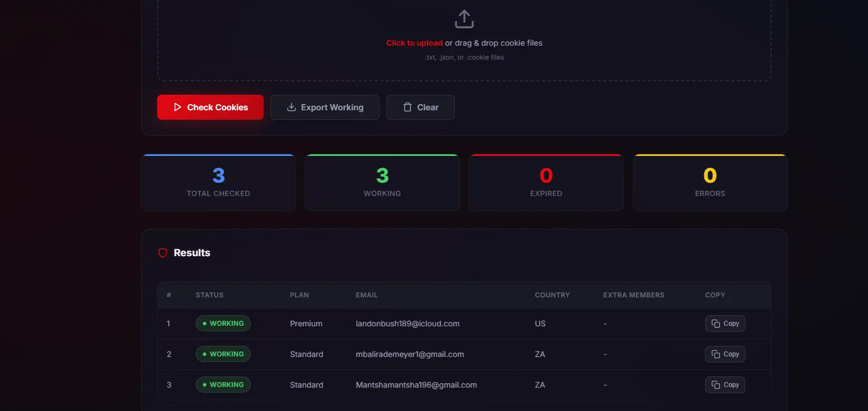The height and width of the screenshot is (411, 868).
Task: Click the Expired count card
Action: (546, 183)
